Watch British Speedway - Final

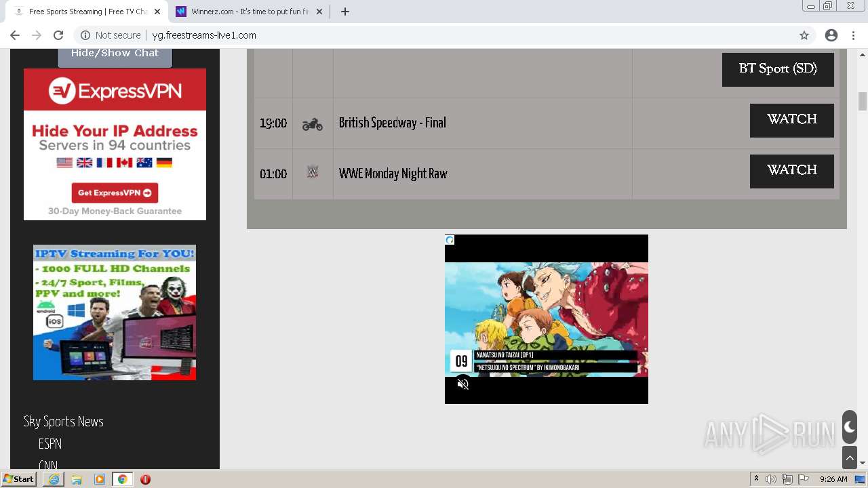[791, 120]
